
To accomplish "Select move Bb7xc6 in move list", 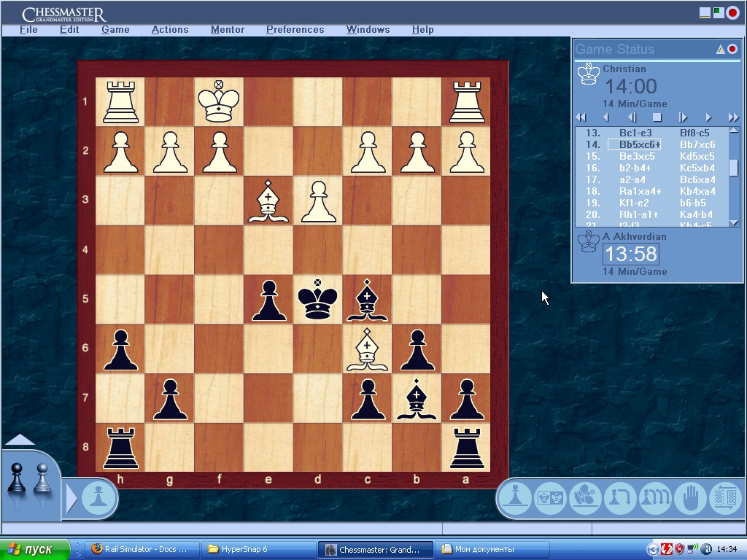I will 697,145.
